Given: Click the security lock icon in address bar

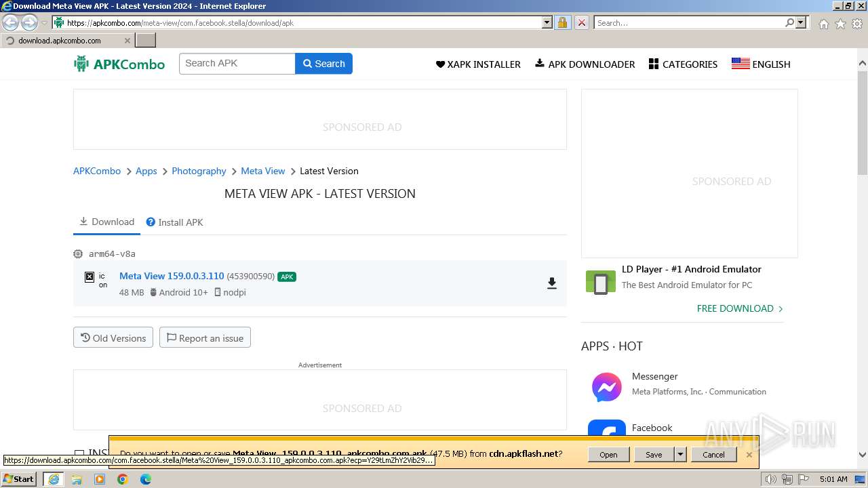Looking at the screenshot, I should (562, 22).
